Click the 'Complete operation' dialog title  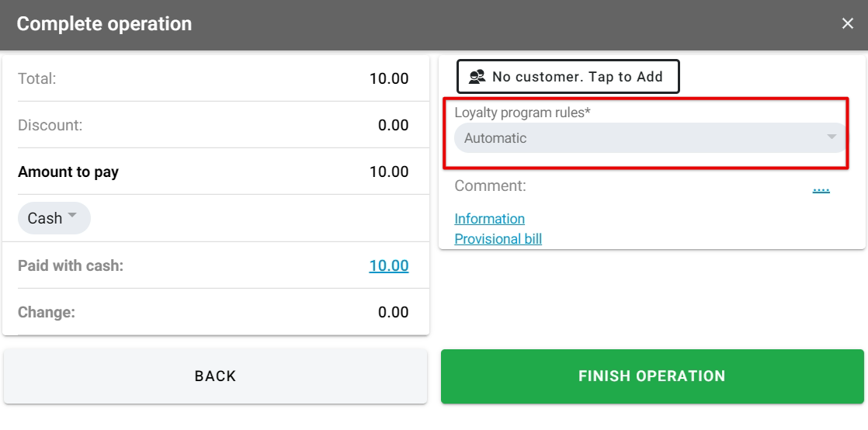point(104,24)
